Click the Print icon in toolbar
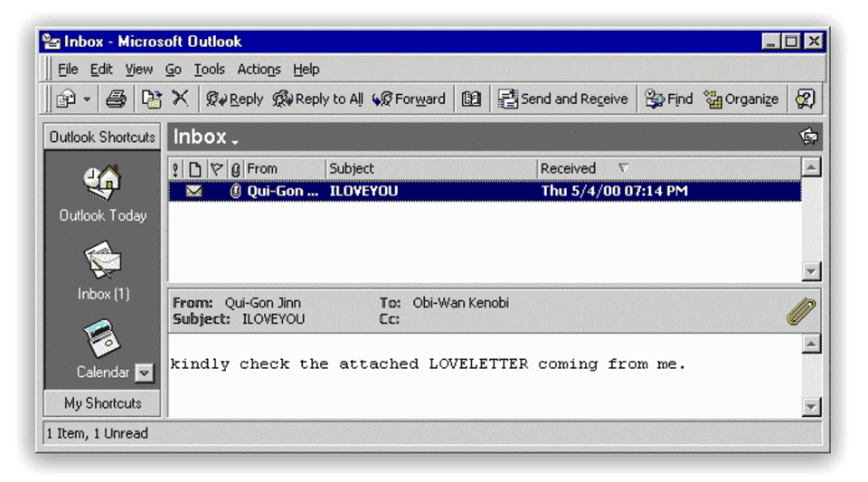 pyautogui.click(x=116, y=99)
